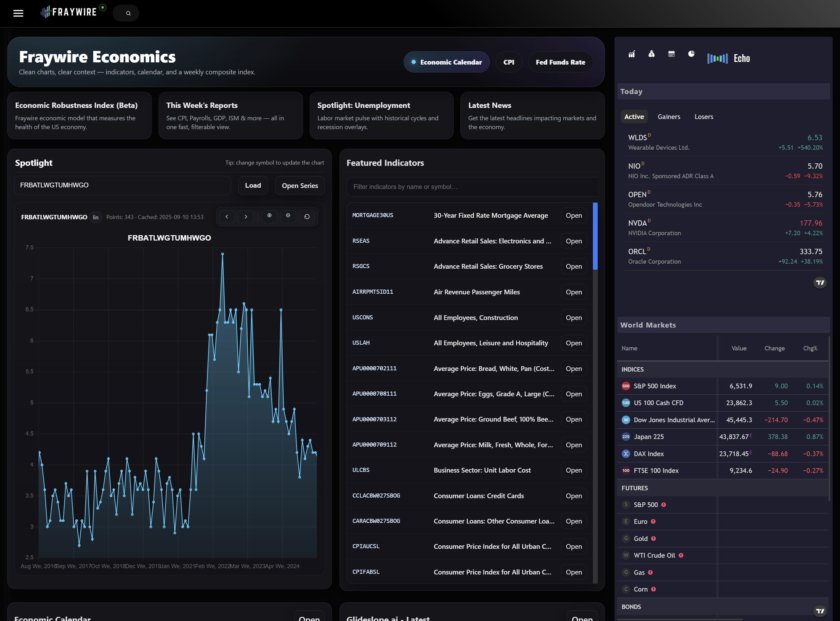Click the FTSE 100 Index icon
This screenshot has width=840, height=621.
[626, 471]
